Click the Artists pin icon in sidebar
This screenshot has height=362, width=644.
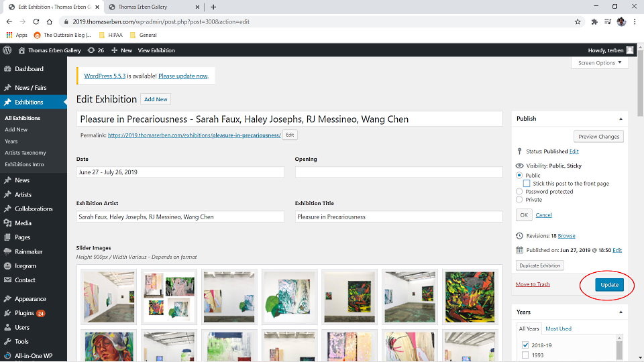[7, 194]
